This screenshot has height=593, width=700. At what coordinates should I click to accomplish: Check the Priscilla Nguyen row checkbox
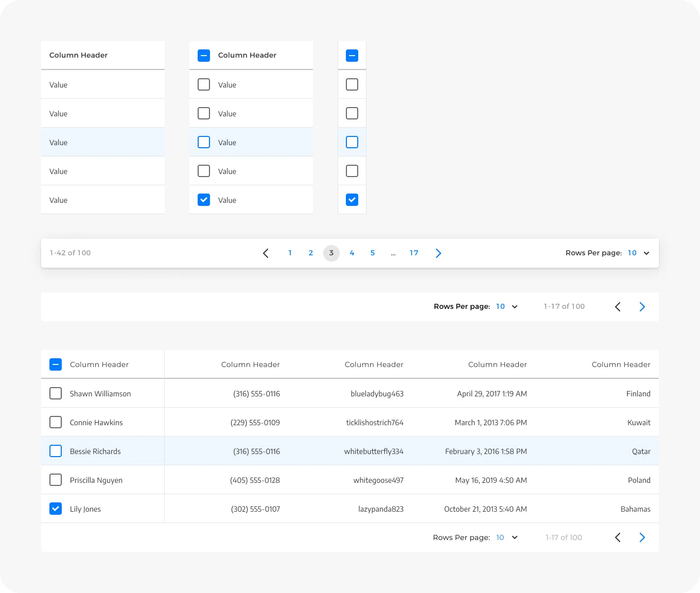(56, 480)
